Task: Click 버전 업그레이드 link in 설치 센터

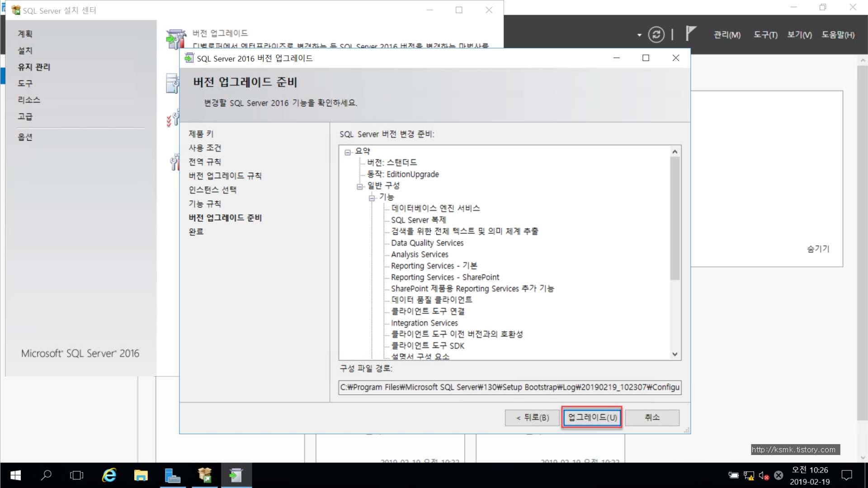Action: tap(220, 33)
